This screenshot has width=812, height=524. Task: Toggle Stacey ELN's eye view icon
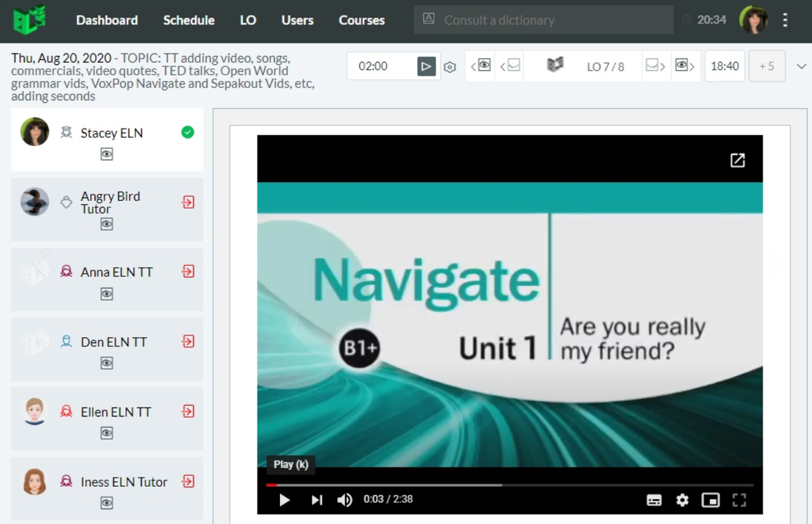[107, 154]
